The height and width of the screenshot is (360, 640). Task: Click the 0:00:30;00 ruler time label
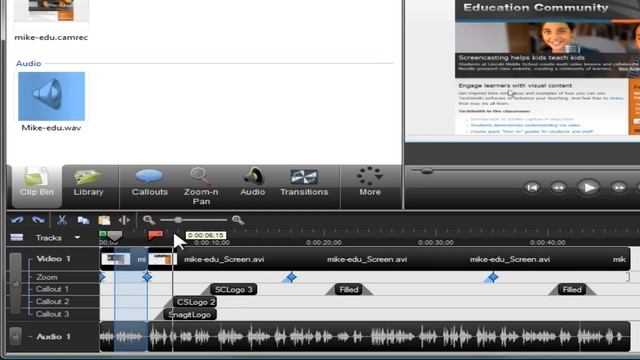point(436,242)
